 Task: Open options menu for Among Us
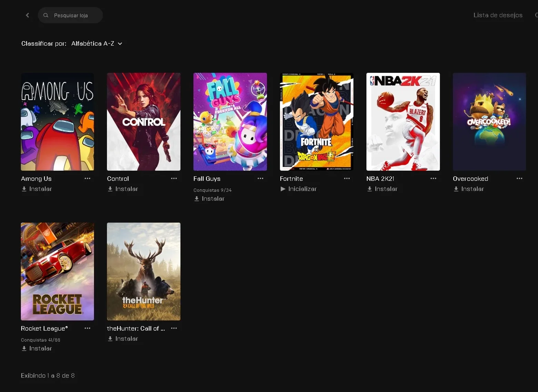[x=88, y=178]
